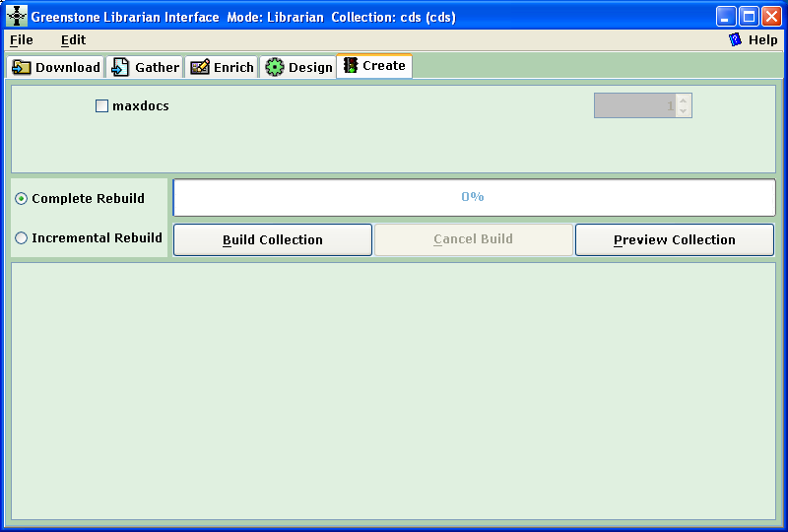788x532 pixels.
Task: Open Help via the blue book icon
Action: pyautogui.click(x=735, y=40)
